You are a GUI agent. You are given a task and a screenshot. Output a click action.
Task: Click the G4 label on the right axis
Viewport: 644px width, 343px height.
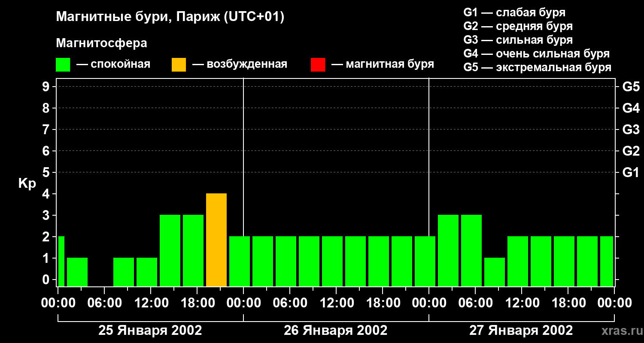click(x=631, y=108)
